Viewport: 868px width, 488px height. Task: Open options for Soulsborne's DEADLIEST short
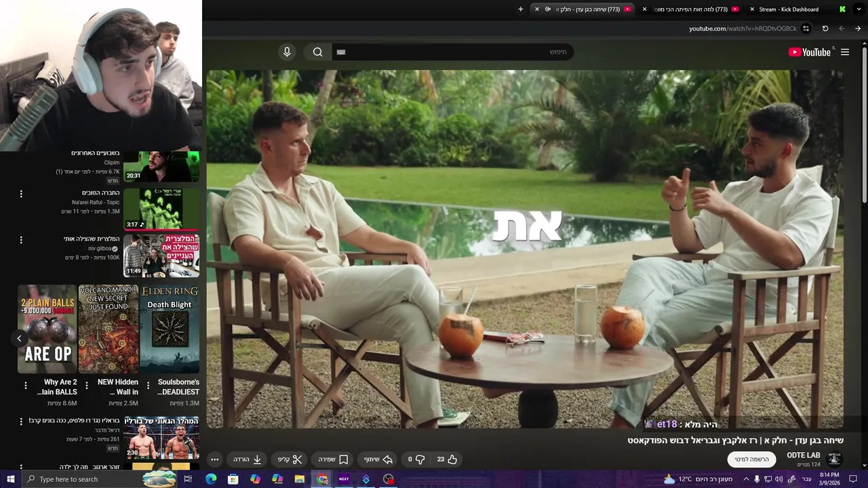pyautogui.click(x=148, y=386)
